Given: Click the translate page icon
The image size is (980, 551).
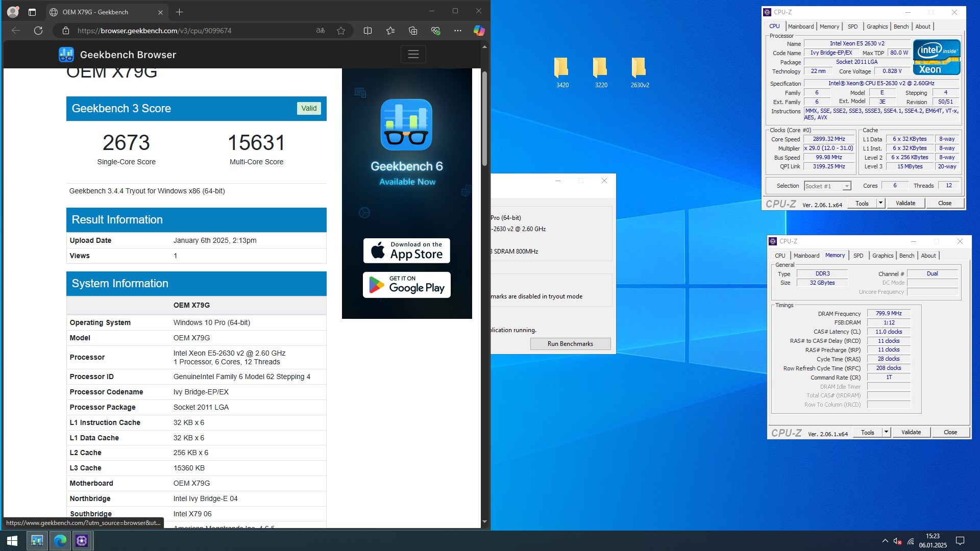Looking at the screenshot, I should pyautogui.click(x=321, y=31).
